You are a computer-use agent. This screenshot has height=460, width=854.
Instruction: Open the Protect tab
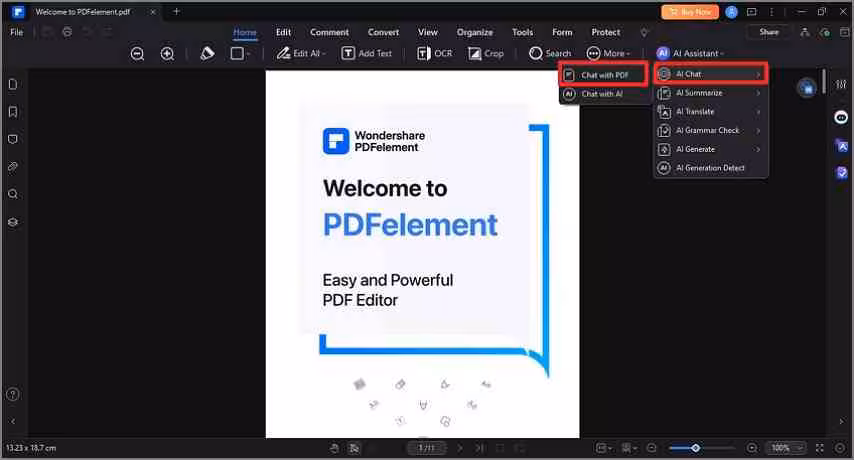606,32
